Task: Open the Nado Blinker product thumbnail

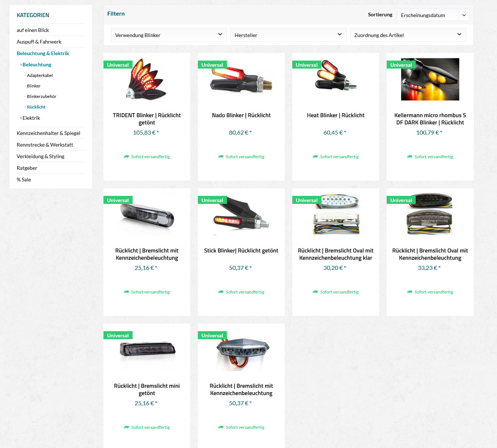Action: [x=241, y=79]
